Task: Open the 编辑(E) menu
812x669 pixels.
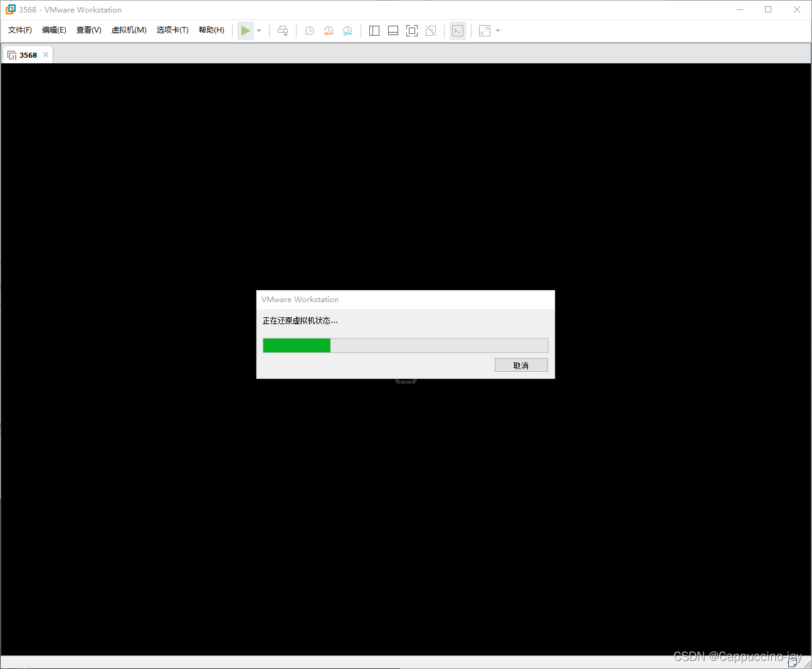Action: point(54,30)
